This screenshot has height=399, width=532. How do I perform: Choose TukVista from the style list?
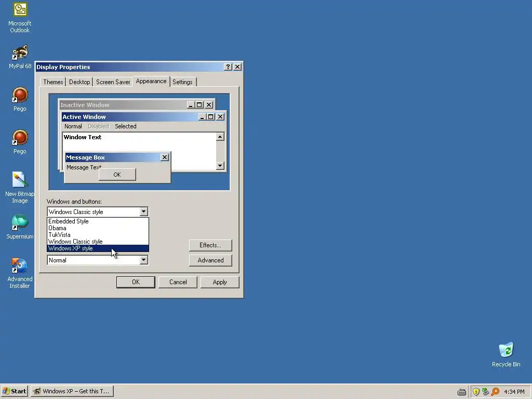pyautogui.click(x=98, y=235)
